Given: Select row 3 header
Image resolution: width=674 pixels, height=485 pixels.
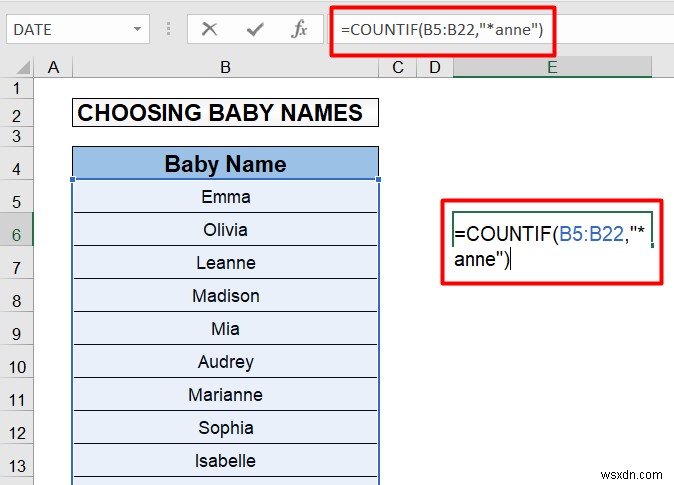Looking at the screenshot, I should coord(16,136).
